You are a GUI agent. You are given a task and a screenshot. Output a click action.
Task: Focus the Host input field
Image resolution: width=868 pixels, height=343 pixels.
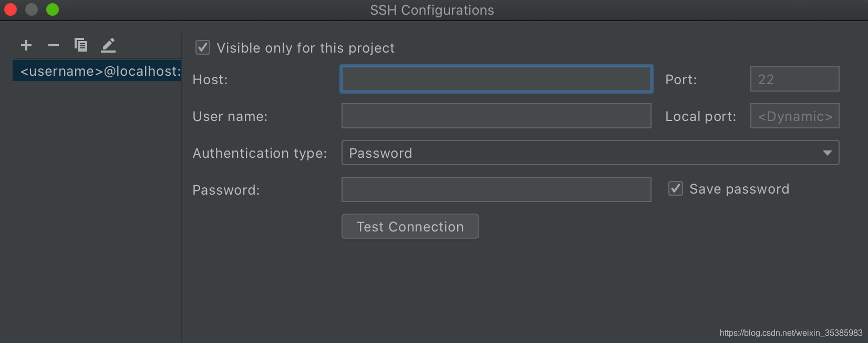tap(496, 79)
